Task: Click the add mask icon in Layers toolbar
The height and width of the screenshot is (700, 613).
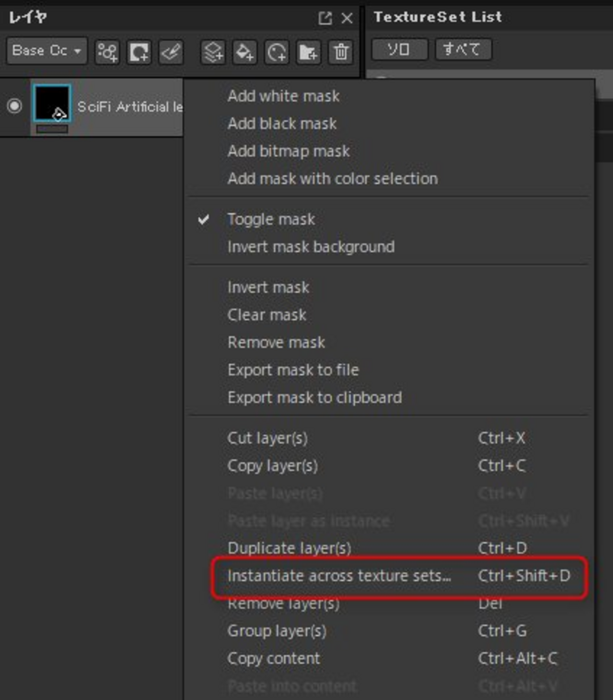Action: (x=139, y=51)
